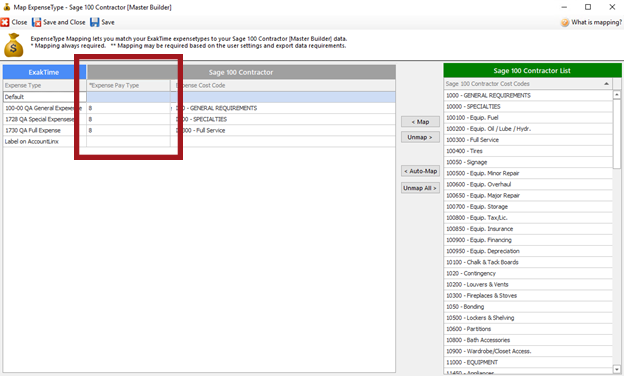624x376 pixels.
Task: Click the Expense Type column header
Action: (45, 86)
